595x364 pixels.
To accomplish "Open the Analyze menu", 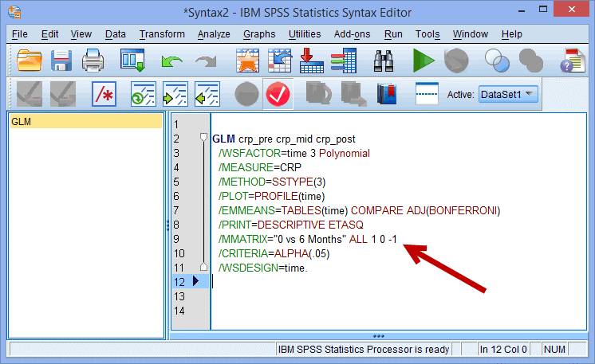I will point(214,34).
